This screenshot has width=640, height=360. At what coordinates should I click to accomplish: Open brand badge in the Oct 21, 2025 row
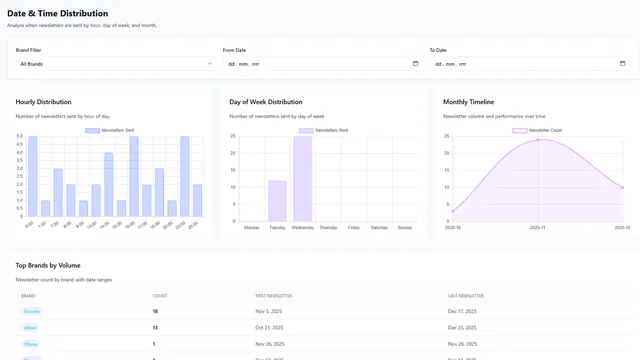tap(30, 328)
